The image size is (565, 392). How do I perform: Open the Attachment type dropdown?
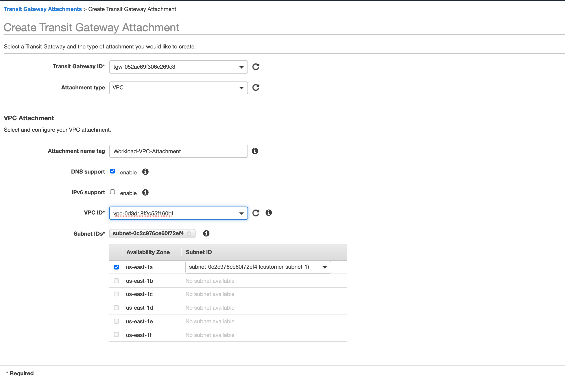coord(179,88)
